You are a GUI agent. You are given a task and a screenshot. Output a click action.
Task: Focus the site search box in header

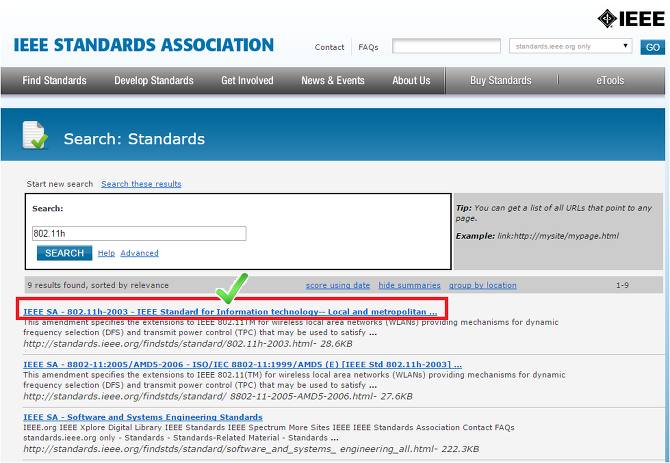click(446, 46)
